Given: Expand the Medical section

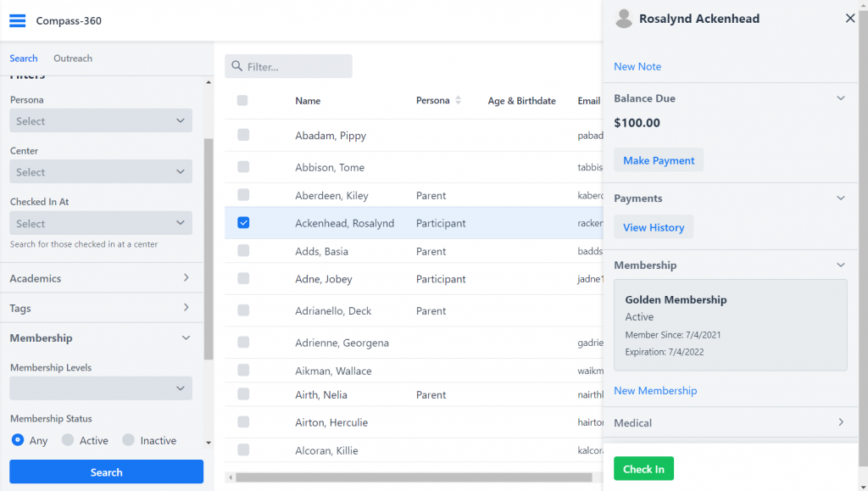Looking at the screenshot, I should point(840,422).
